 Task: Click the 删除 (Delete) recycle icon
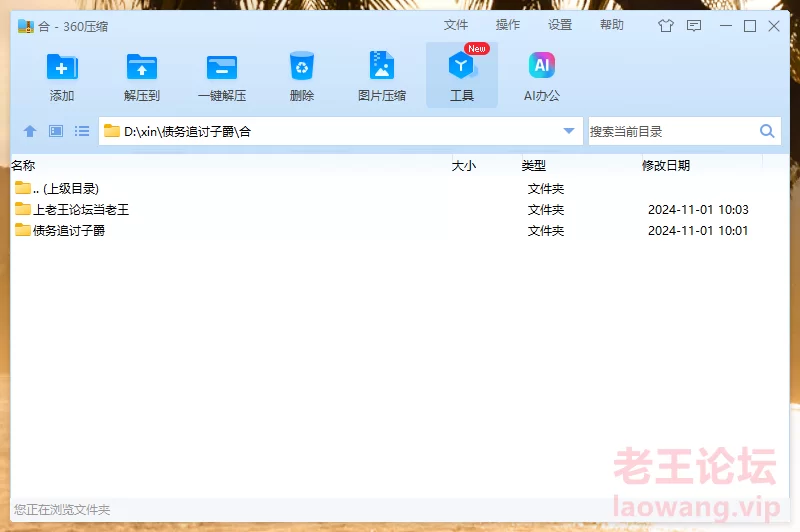tap(302, 68)
